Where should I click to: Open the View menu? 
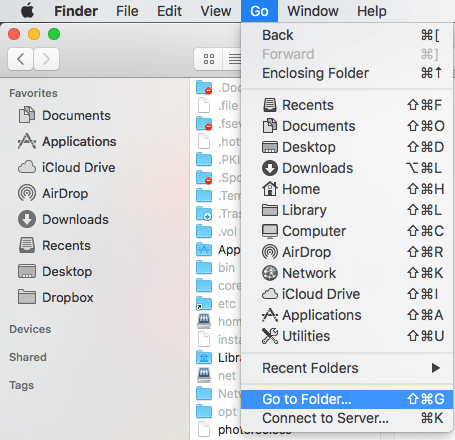coord(216,11)
